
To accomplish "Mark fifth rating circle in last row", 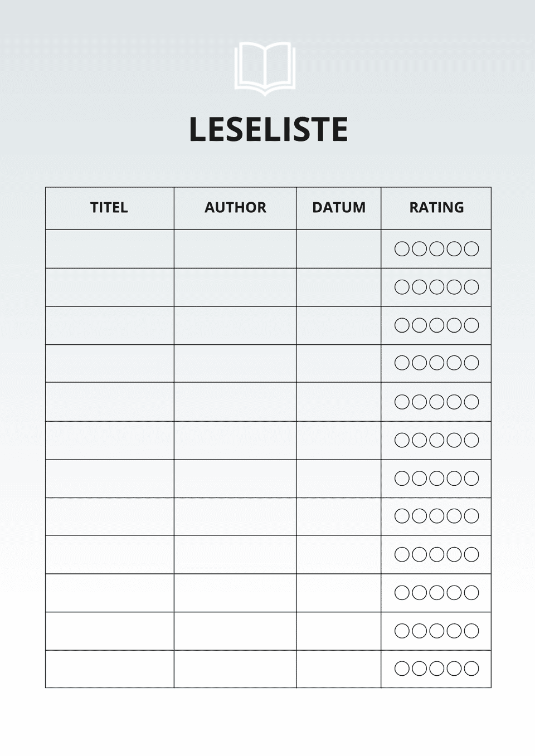I will pos(471,669).
